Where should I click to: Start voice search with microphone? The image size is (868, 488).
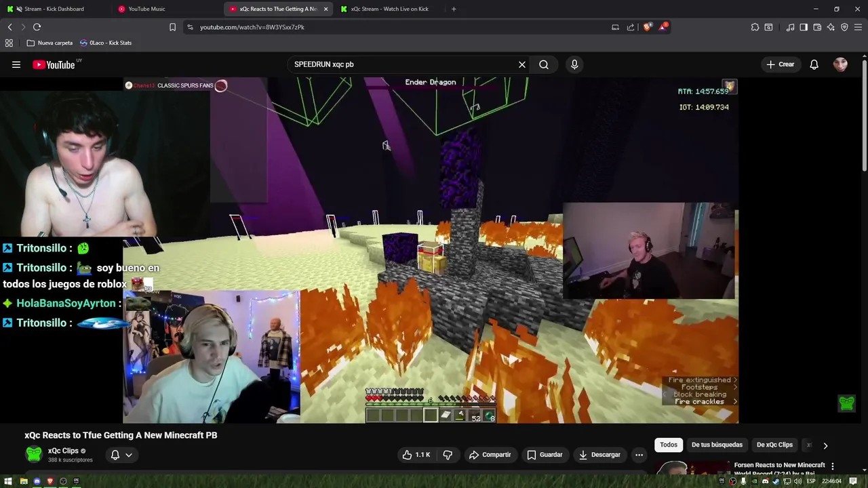click(x=574, y=64)
